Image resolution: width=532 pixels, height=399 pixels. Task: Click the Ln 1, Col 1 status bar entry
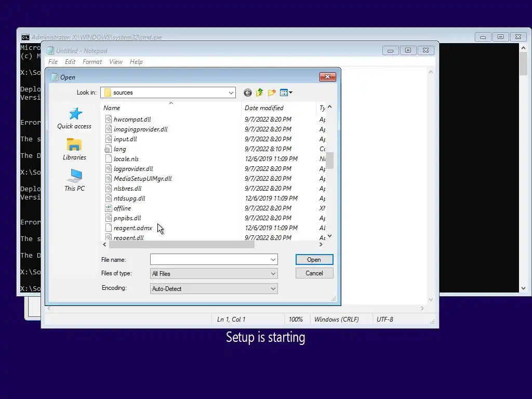click(x=231, y=320)
